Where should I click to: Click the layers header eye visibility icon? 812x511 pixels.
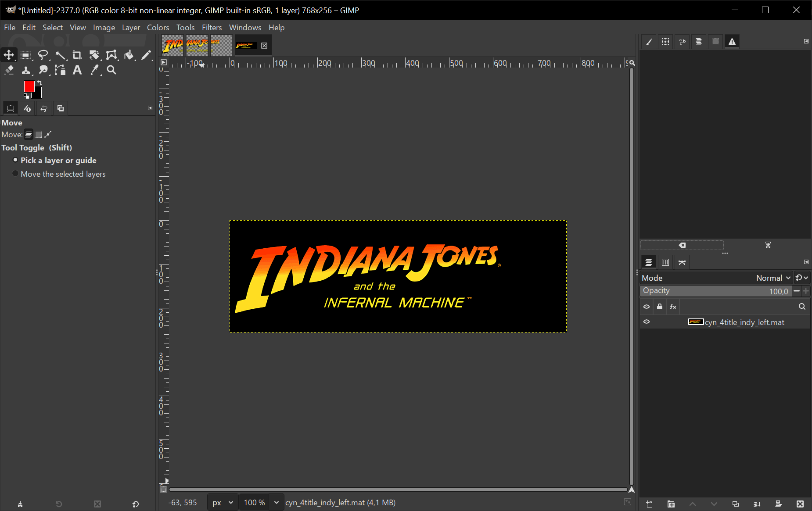click(647, 307)
